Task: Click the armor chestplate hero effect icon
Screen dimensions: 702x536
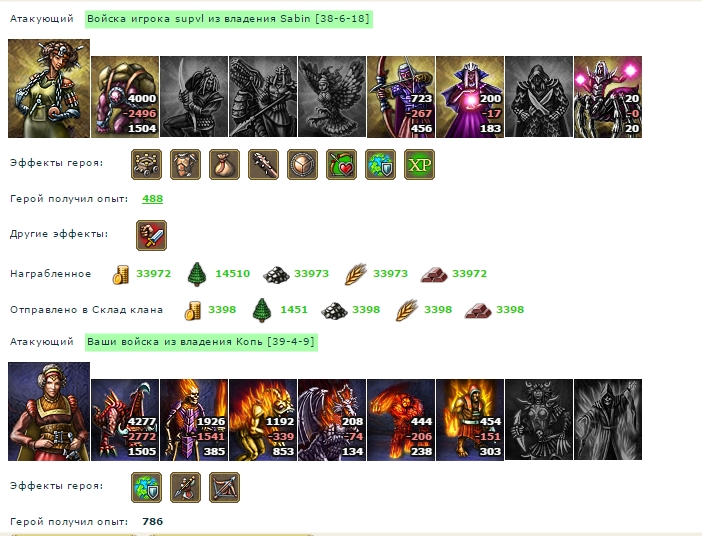Action: coord(185,165)
